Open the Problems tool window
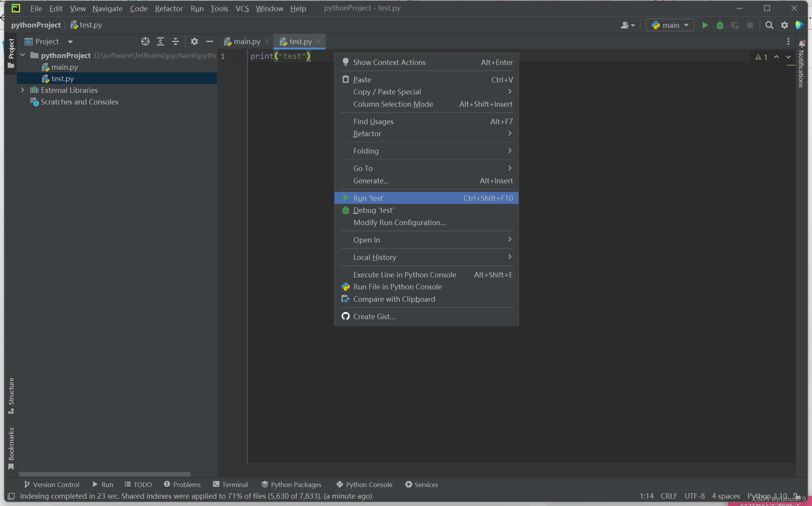 coord(182,484)
